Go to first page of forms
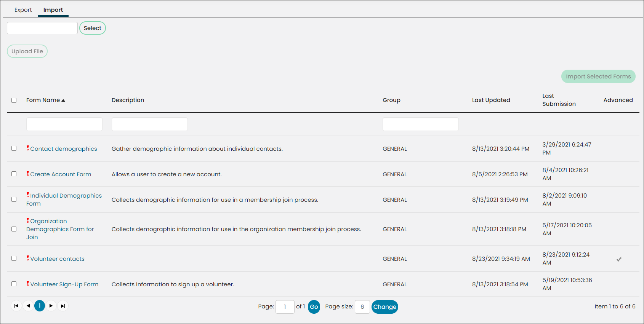 tap(16, 306)
